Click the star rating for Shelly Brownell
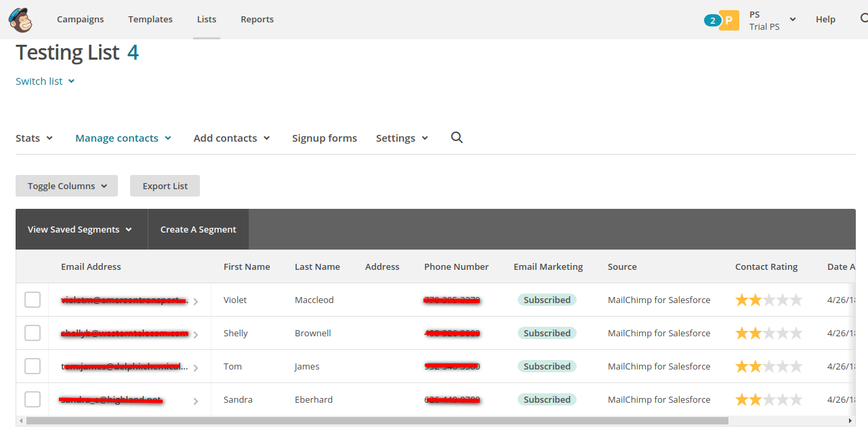Viewport: 868px width, 438px height. pyautogui.click(x=768, y=333)
